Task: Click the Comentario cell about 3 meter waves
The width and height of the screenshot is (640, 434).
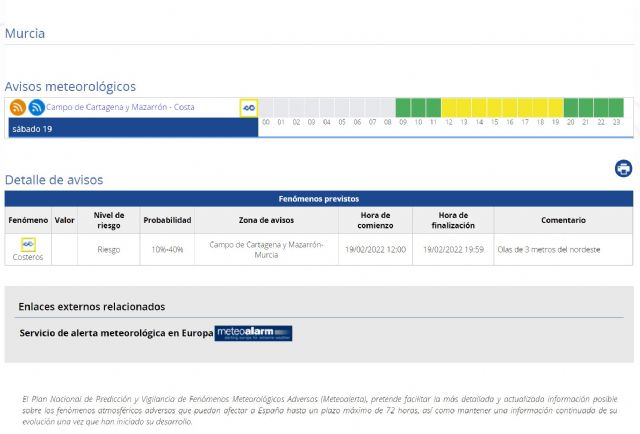Action: 562,249
